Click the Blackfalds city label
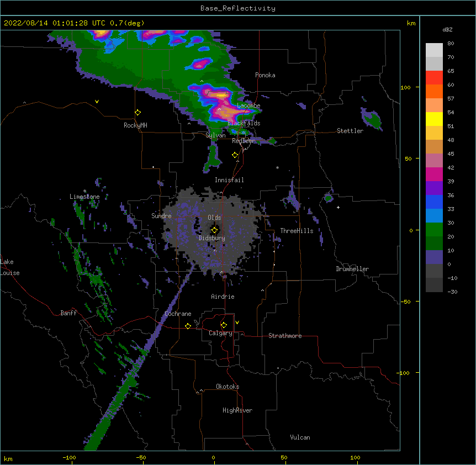476x465 pixels. point(244,123)
